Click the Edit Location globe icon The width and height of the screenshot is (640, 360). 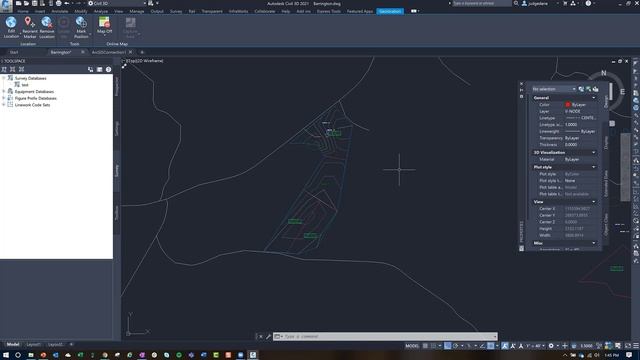[x=11, y=22]
